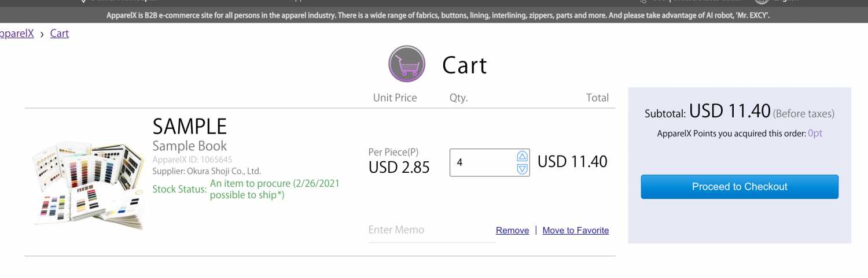Click the purple shopping cart icon
The image size is (868, 278).
click(407, 64)
